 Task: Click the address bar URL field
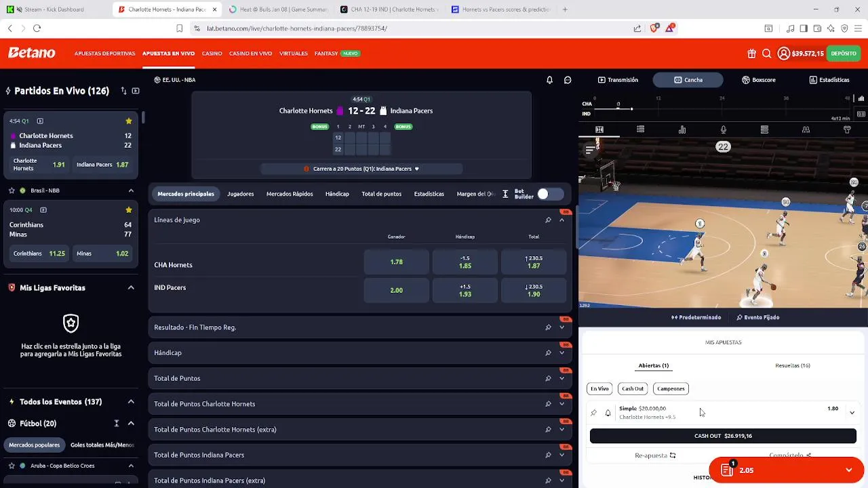(x=414, y=28)
